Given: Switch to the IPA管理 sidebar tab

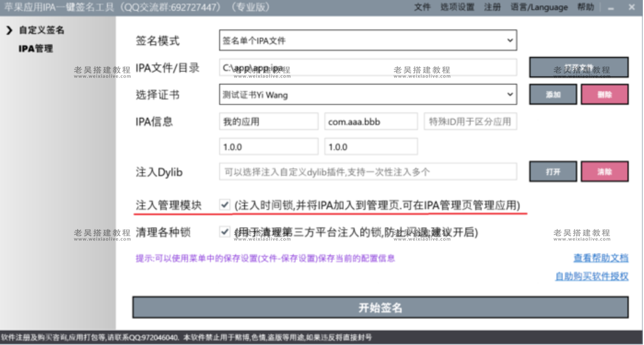Looking at the screenshot, I should (37, 48).
